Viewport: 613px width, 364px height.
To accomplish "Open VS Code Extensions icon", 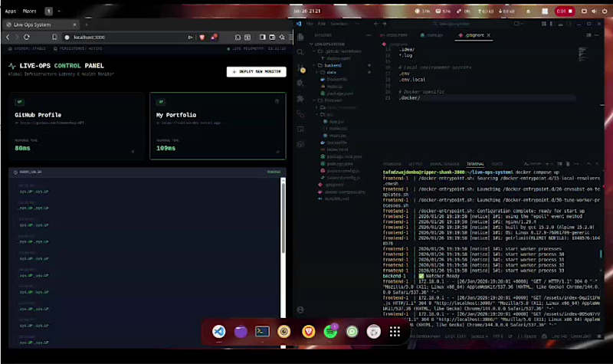I will [x=300, y=99].
